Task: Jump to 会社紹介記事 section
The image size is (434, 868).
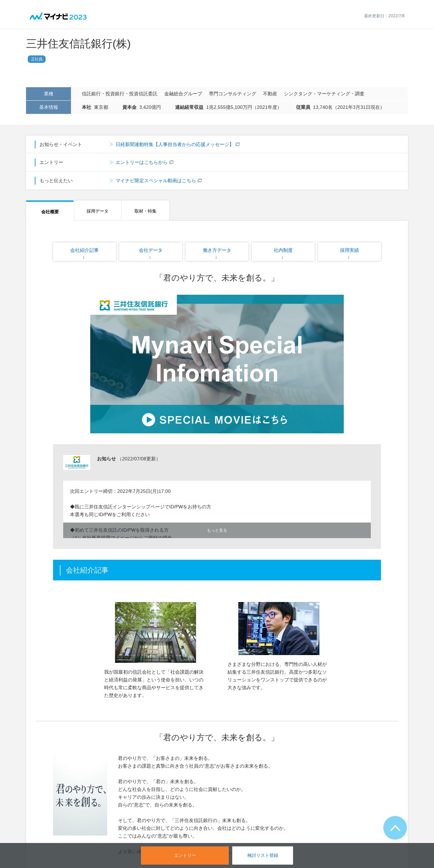Action: 85,251
